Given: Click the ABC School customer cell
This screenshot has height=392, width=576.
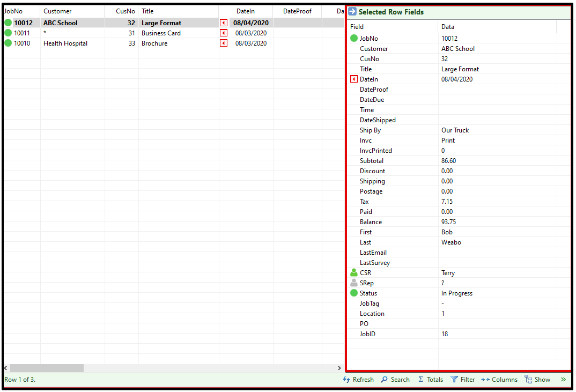Looking at the screenshot, I should coord(60,23).
